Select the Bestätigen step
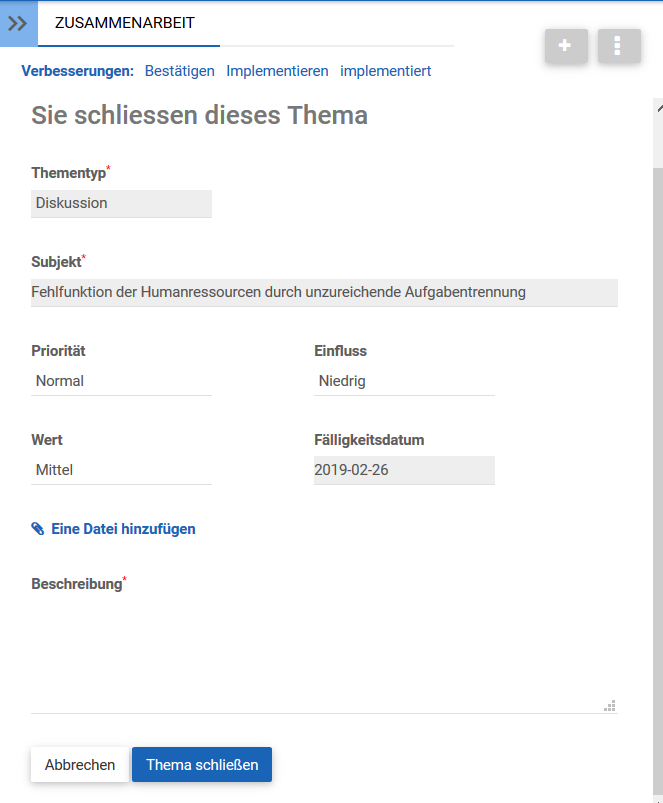Screen dimensions: 663x803 [x=180, y=71]
